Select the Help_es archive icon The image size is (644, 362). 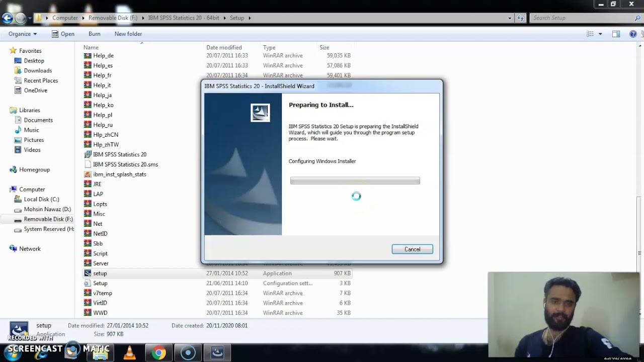(x=88, y=65)
